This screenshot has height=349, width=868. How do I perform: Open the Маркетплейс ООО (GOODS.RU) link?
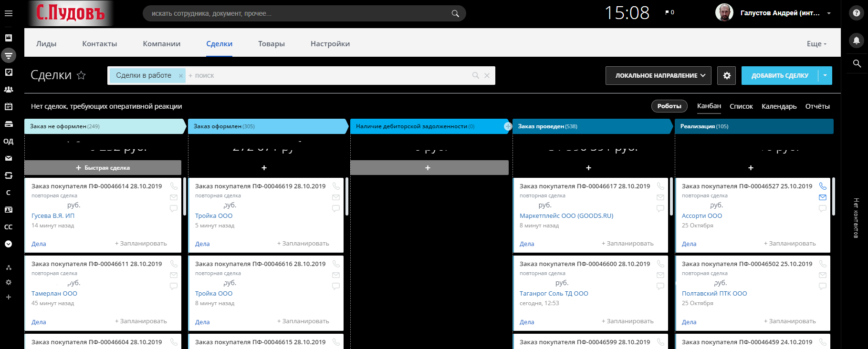click(x=566, y=216)
